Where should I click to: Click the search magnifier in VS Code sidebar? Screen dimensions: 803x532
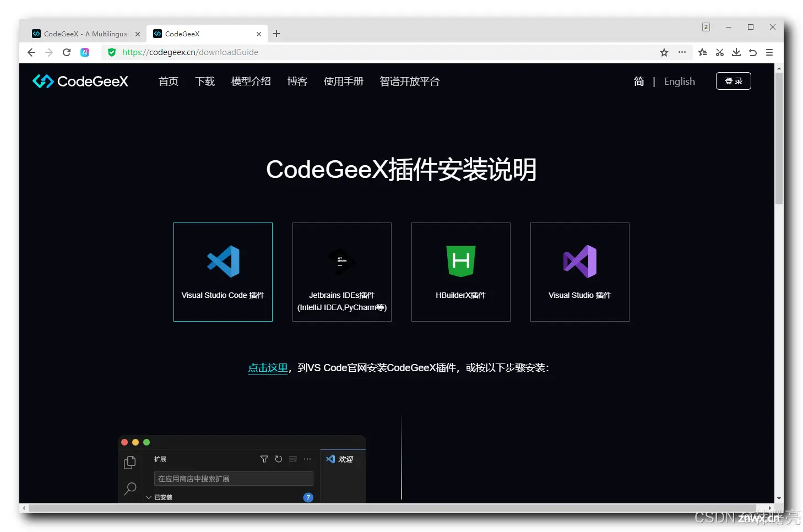point(130,488)
